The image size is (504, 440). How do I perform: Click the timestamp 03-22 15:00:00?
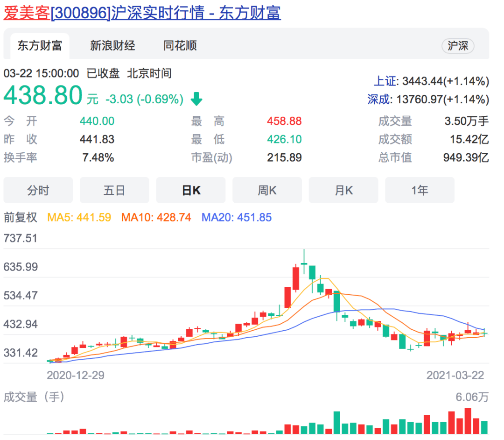[x=41, y=73]
